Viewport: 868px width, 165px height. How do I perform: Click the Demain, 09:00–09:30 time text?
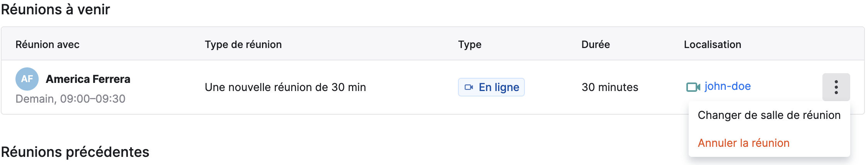point(70,99)
